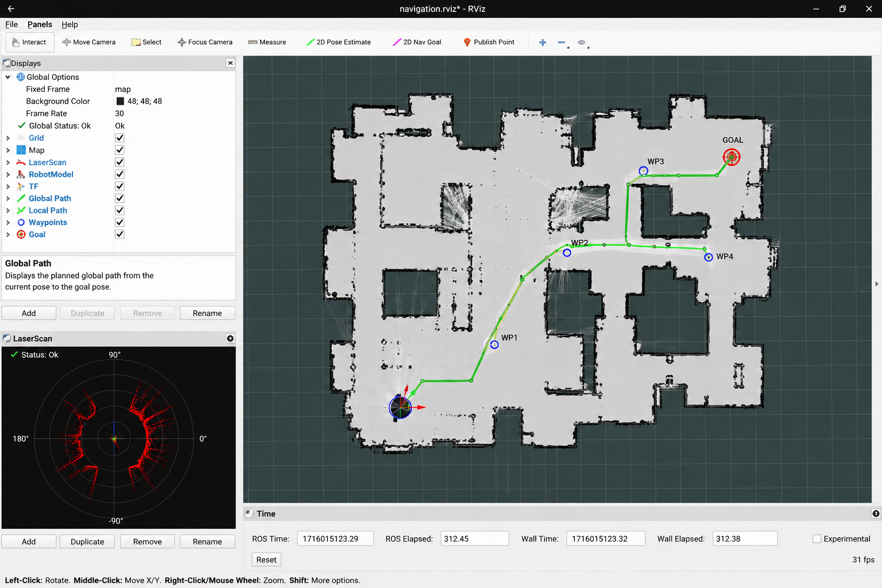Viewport: 882px width, 588px height.
Task: Expand the Grid display item
Action: [8, 138]
